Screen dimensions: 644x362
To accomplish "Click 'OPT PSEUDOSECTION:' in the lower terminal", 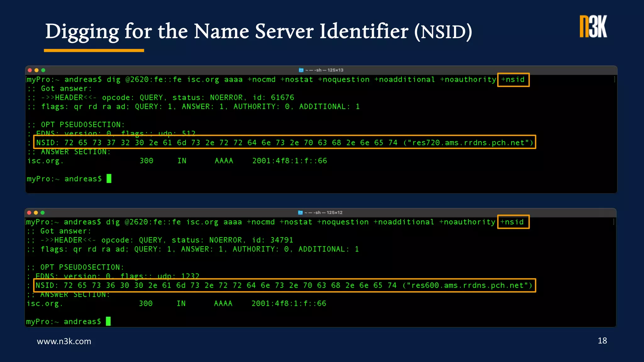I will (x=82, y=267).
